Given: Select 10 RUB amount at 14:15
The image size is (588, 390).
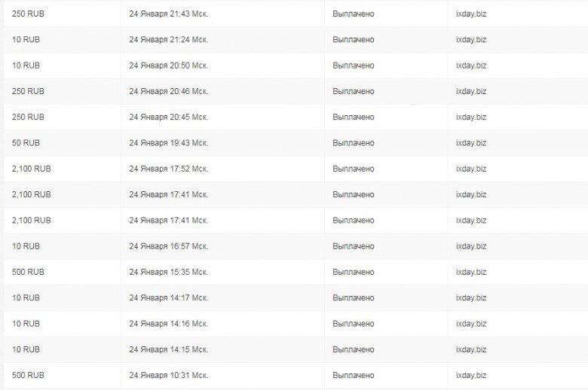Looking at the screenshot, I should [26, 350].
